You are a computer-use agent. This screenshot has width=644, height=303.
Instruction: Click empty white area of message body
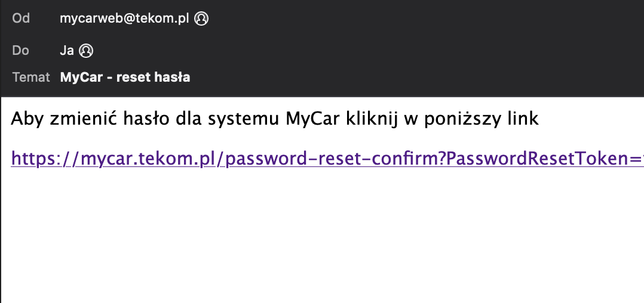click(x=322, y=238)
